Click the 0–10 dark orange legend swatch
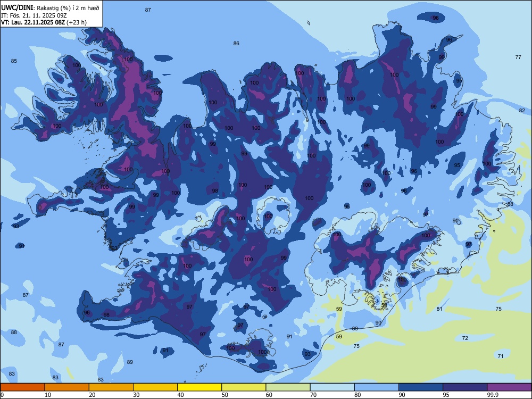Screen dimensions: 532x399 [22, 387]
